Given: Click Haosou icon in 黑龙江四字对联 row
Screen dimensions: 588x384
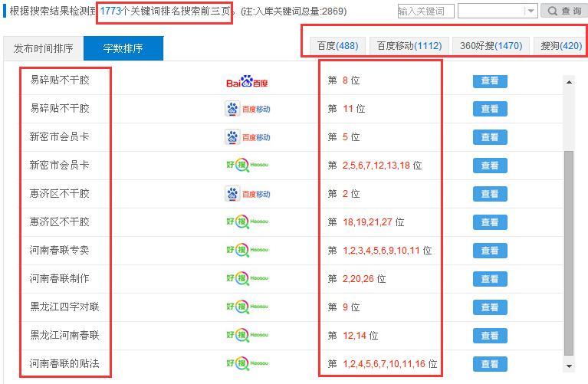Looking at the screenshot, I should [x=247, y=307].
